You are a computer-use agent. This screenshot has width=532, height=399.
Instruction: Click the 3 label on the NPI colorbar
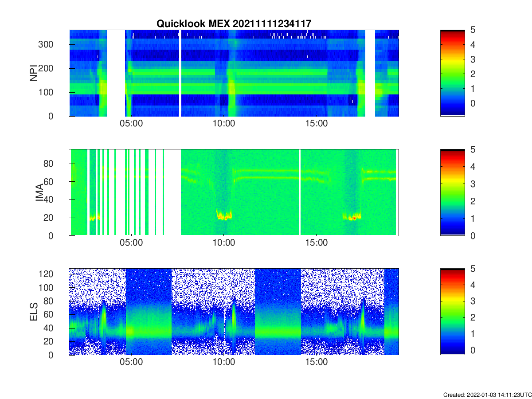tap(473, 59)
